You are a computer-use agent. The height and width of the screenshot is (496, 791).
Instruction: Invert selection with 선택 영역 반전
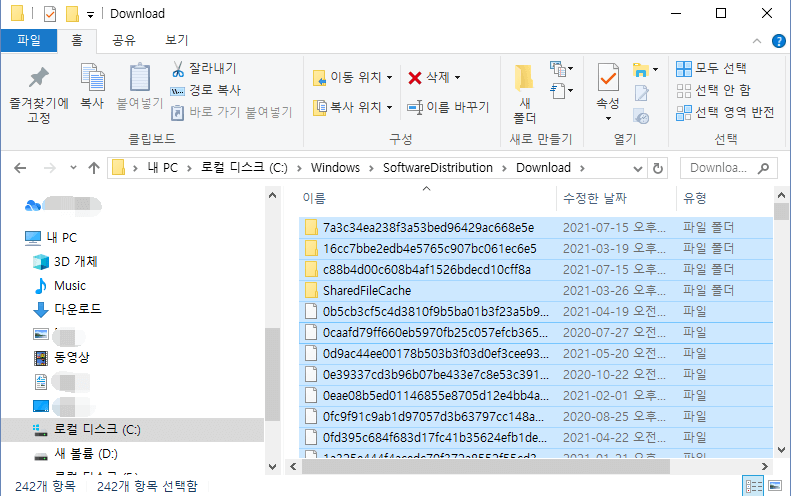(x=725, y=112)
